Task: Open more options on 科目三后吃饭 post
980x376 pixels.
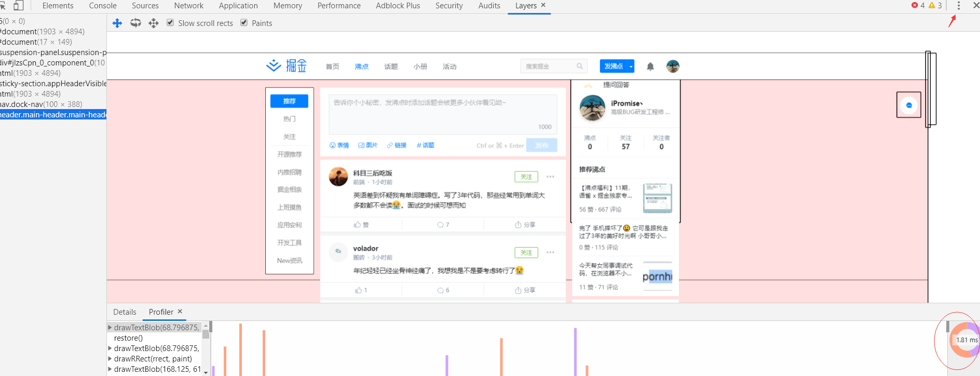Action: pos(550,177)
